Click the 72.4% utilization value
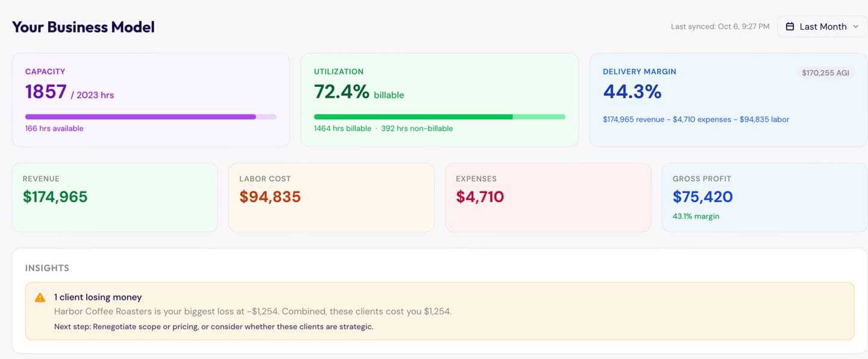 341,92
